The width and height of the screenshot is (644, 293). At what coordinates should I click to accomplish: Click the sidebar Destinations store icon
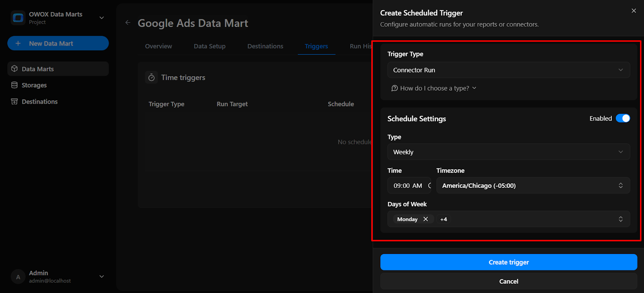14,102
